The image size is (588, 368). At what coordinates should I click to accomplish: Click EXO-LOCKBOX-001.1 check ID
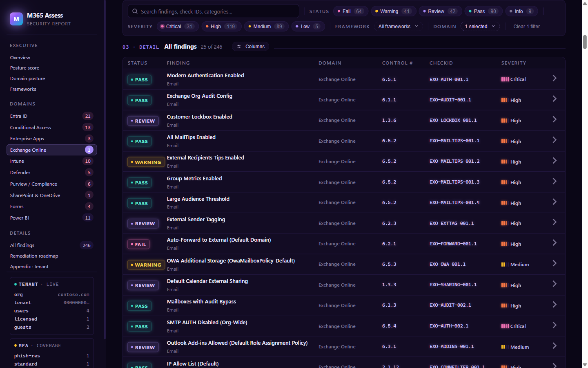click(453, 120)
